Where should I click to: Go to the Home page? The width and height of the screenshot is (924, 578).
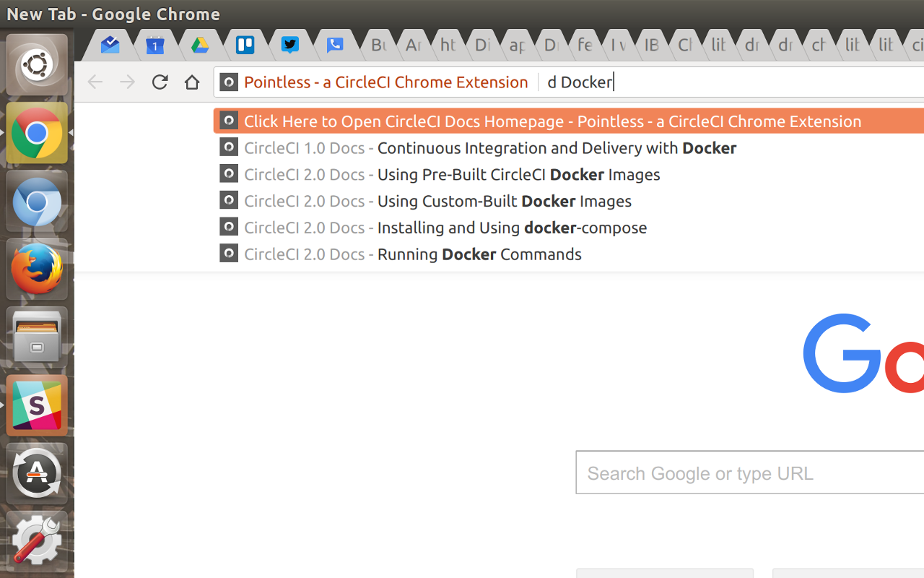click(x=192, y=82)
